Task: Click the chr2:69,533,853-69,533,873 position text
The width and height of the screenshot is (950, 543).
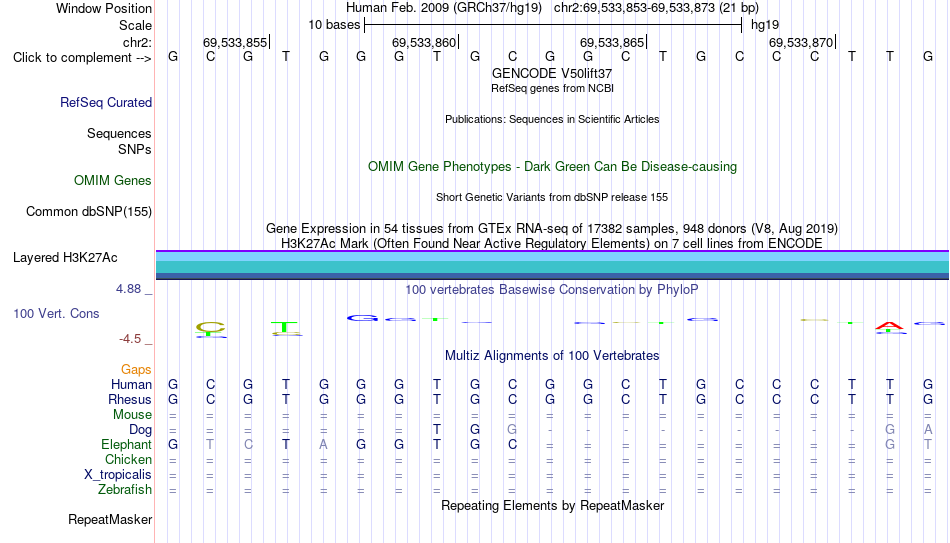Action: pyautogui.click(x=656, y=8)
